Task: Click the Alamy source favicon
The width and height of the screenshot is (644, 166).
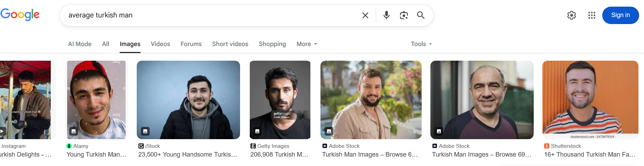Action: 69,146
